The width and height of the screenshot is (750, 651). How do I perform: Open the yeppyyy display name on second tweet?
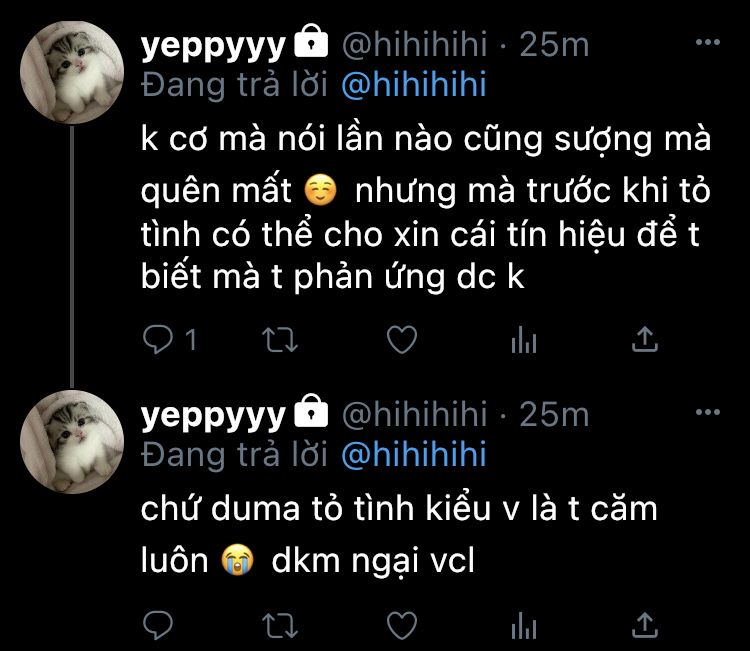213,415
